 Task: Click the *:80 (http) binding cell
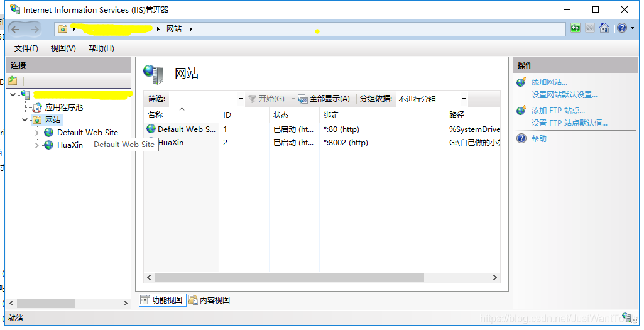pos(341,129)
